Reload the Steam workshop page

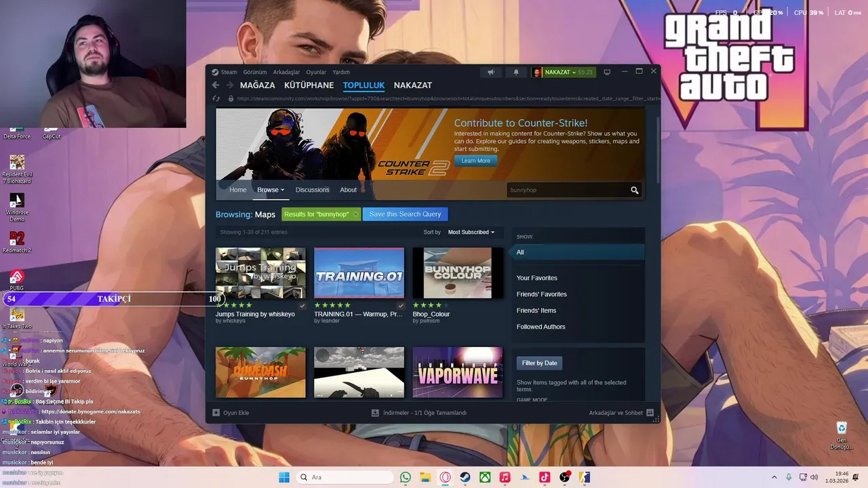[216, 98]
